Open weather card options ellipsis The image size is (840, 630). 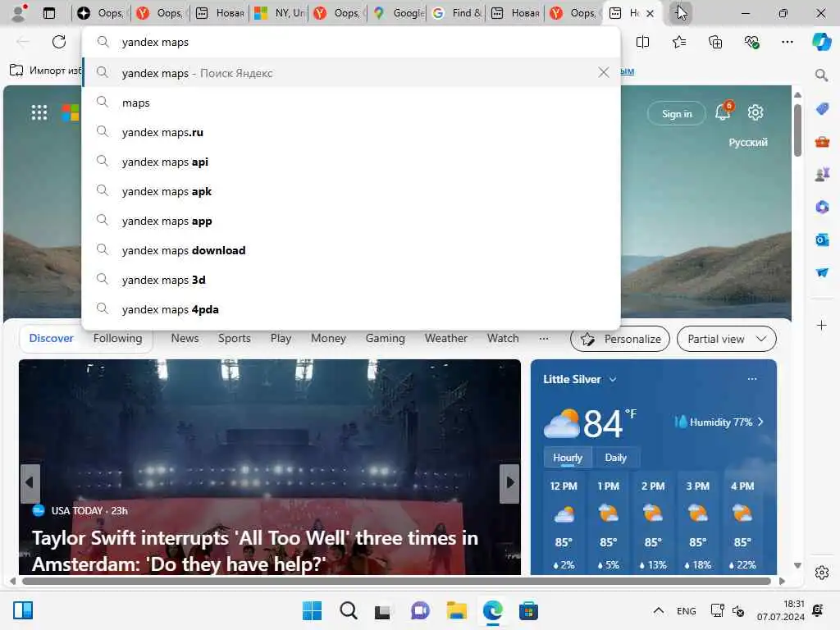click(752, 379)
